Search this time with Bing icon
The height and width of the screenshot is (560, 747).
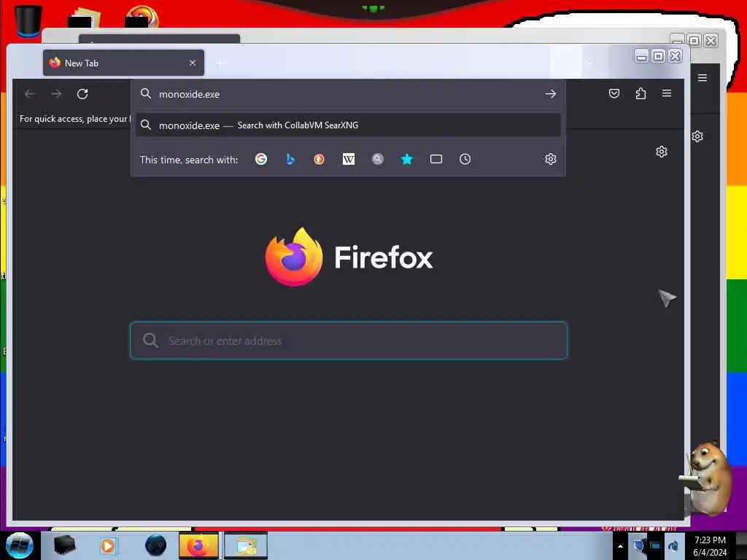point(290,159)
